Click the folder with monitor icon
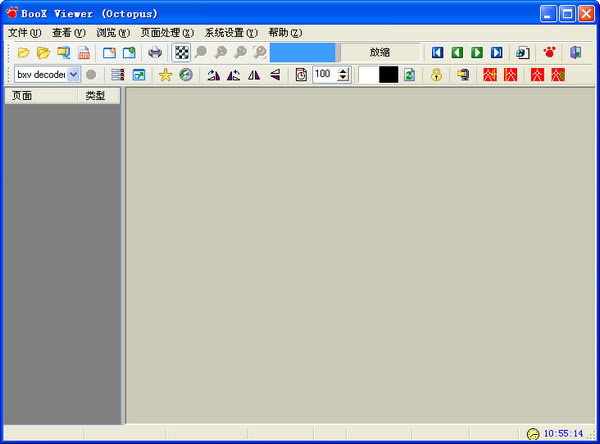The image size is (600, 444). click(x=64, y=52)
